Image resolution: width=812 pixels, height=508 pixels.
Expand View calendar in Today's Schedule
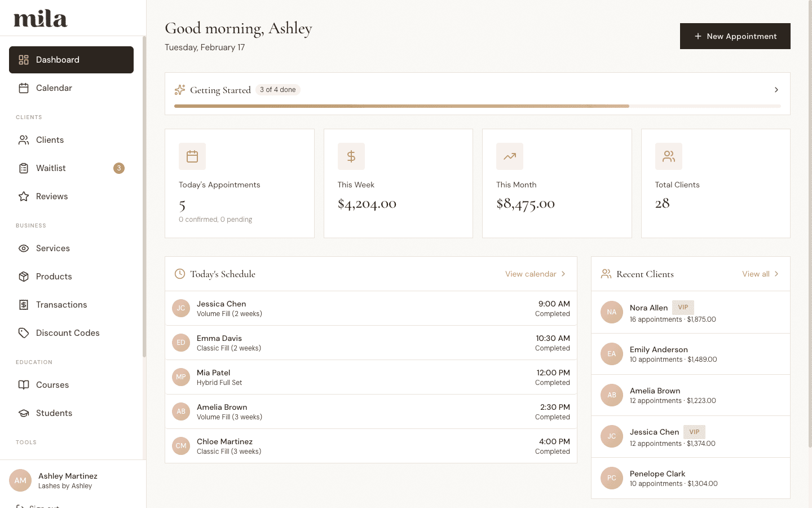[x=535, y=274]
